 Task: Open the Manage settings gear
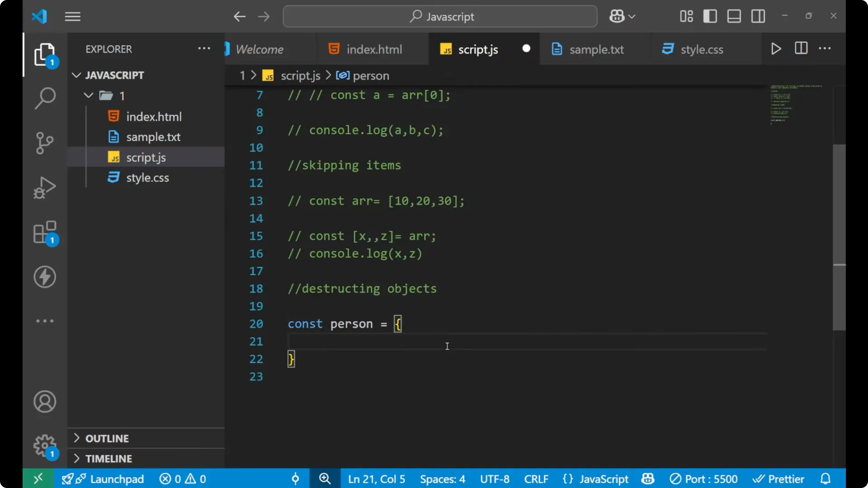click(x=45, y=446)
